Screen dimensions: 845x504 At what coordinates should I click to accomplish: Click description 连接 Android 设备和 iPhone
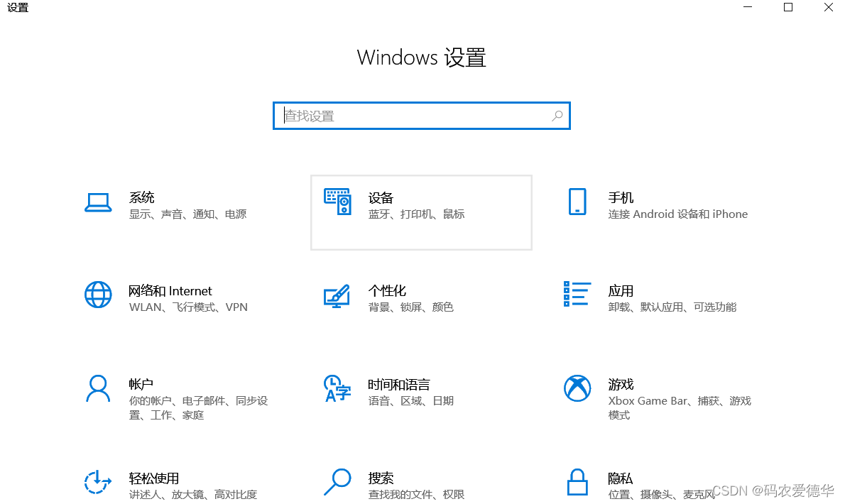coord(678,214)
